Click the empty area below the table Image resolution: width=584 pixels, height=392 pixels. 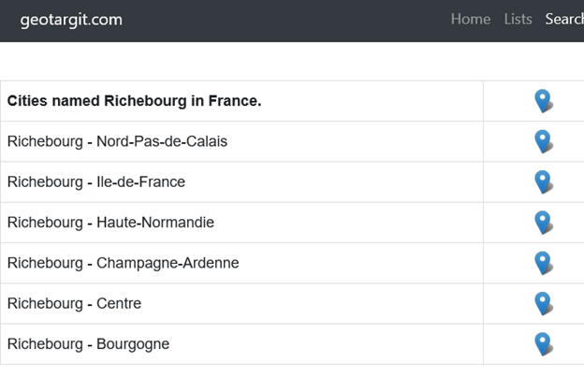(x=292, y=378)
